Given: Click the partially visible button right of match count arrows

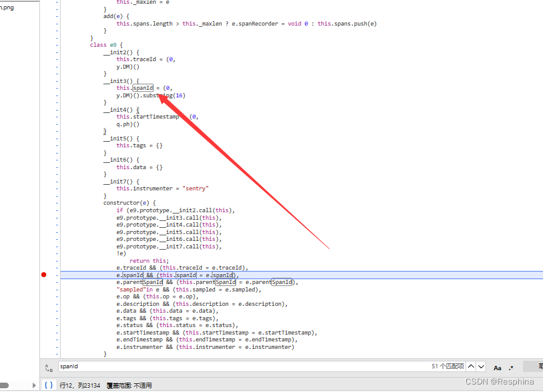Looking at the screenshot, I should (x=534, y=367).
